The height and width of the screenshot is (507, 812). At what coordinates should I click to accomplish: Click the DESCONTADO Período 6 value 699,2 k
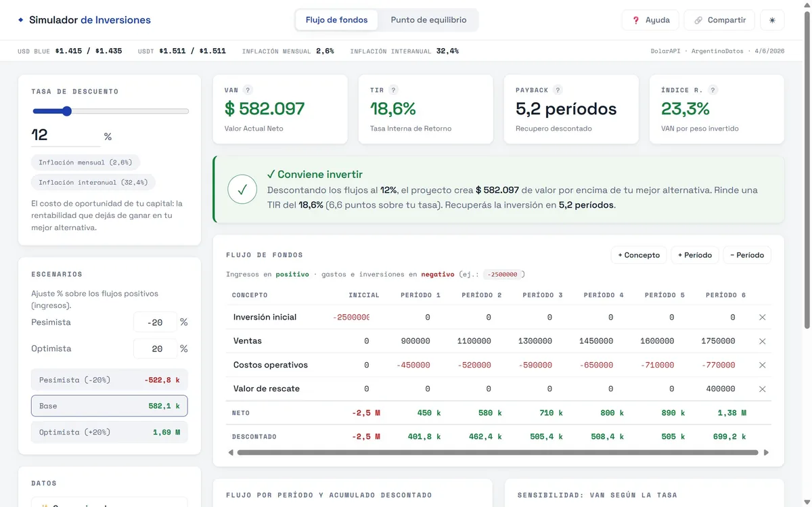tap(729, 437)
